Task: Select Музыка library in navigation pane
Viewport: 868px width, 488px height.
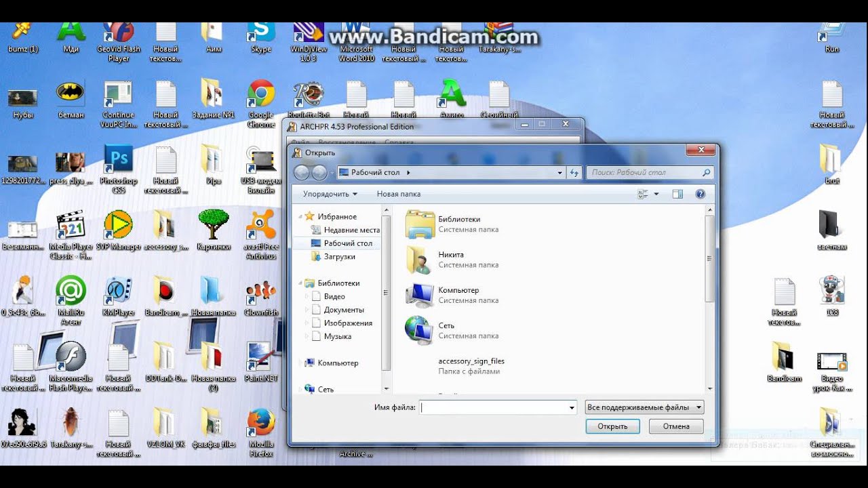Action: tap(331, 336)
